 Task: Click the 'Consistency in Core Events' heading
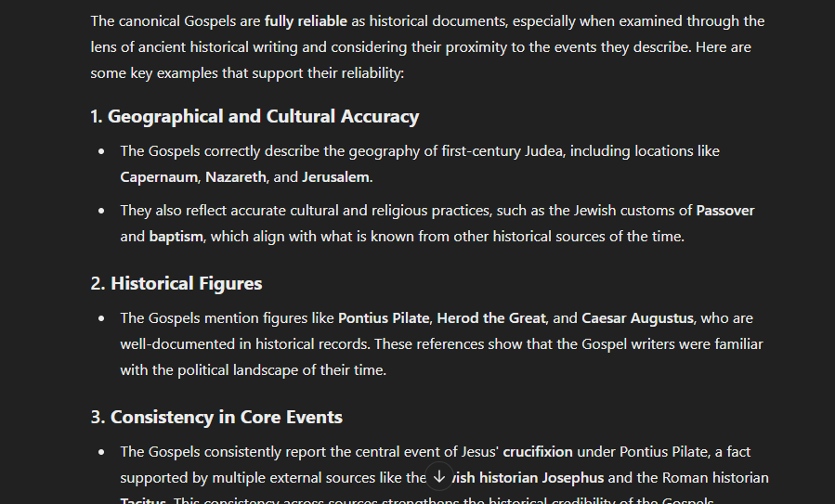click(x=227, y=417)
